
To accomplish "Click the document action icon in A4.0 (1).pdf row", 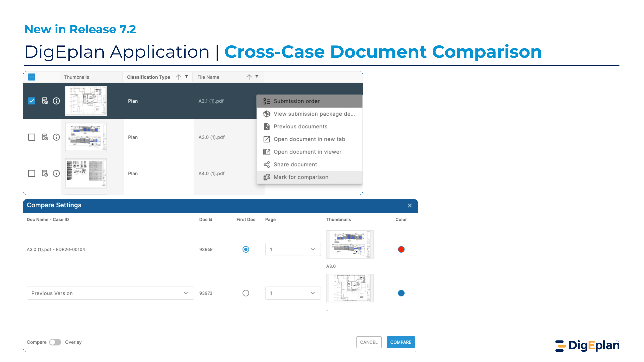I will click(x=45, y=173).
